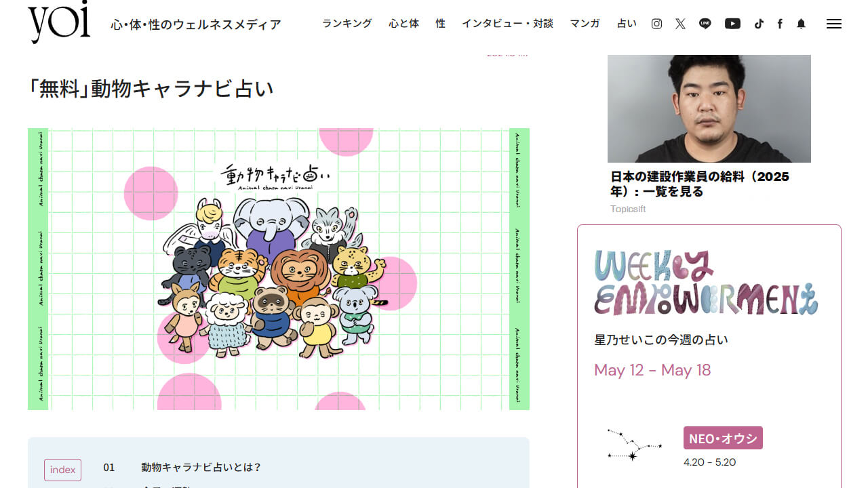Jump to index item 動物キャラナビ占いとは？
868x488 pixels.
tap(201, 468)
